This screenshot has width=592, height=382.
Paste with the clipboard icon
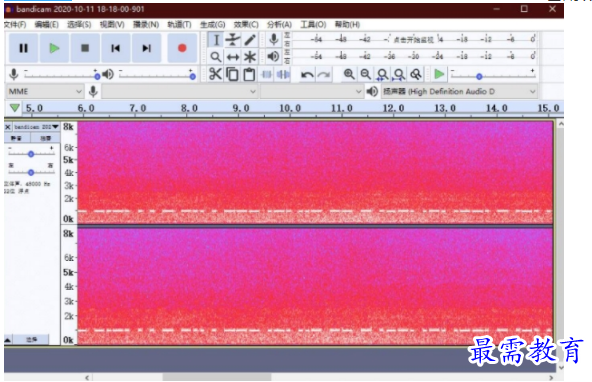click(x=249, y=74)
